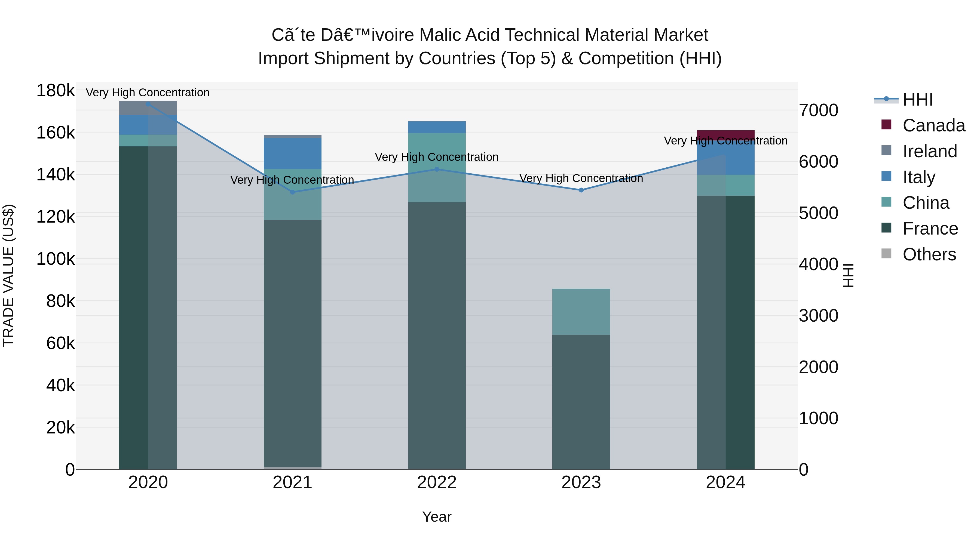Click the Year axis title
Screen dimensions: 980x551
[x=437, y=517]
